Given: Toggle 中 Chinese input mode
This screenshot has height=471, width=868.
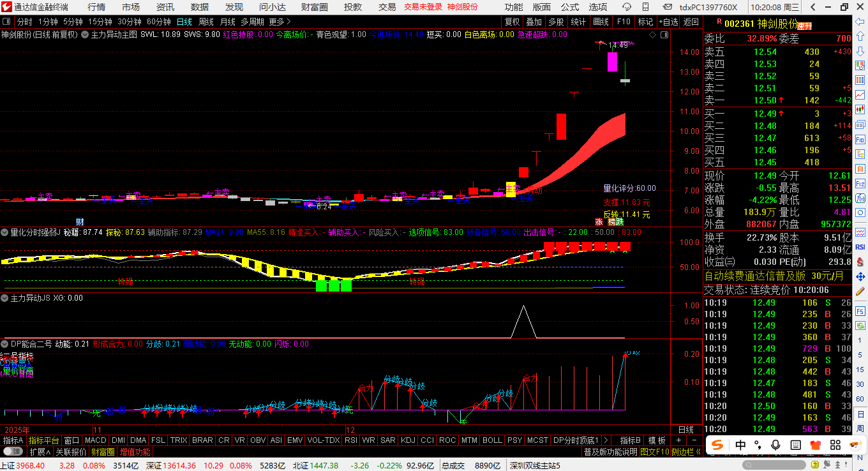Looking at the screenshot, I should [740, 445].
